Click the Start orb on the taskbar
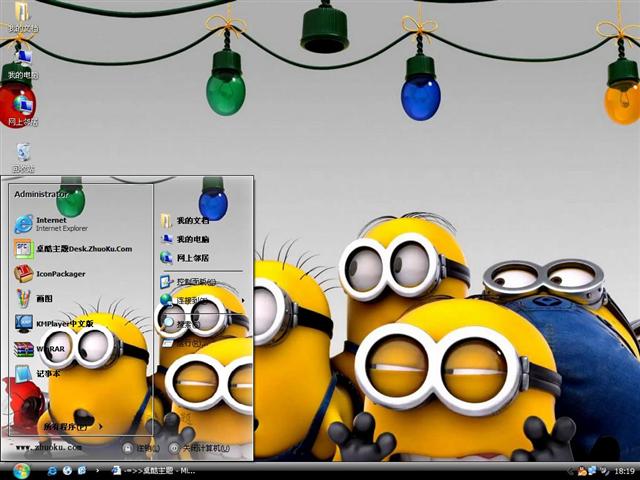Screen dimensions: 640x480 [x=22, y=469]
